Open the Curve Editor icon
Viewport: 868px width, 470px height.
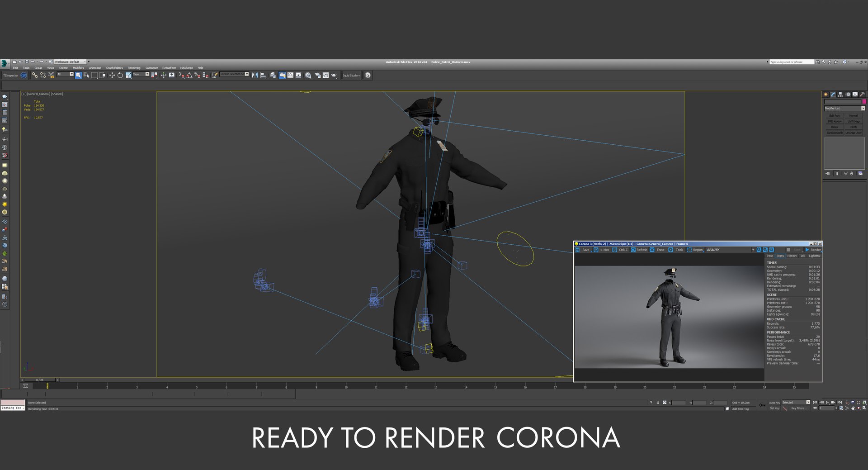pos(290,75)
